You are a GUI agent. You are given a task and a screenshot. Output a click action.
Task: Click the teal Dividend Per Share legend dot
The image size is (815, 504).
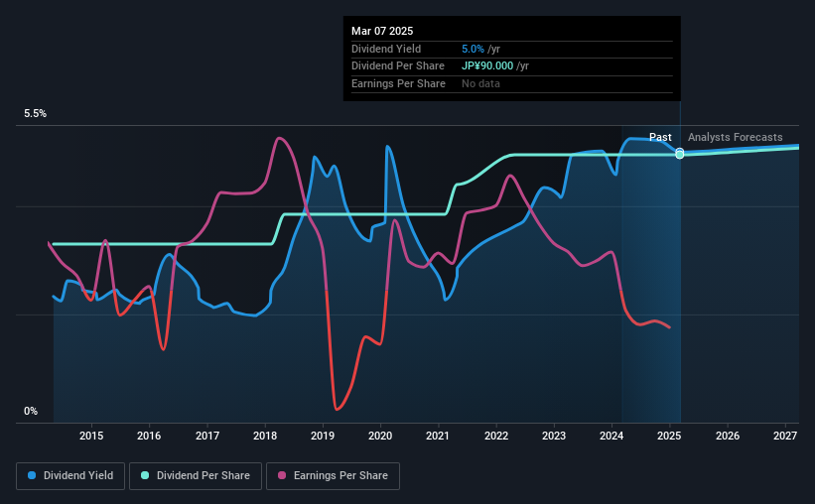point(145,475)
